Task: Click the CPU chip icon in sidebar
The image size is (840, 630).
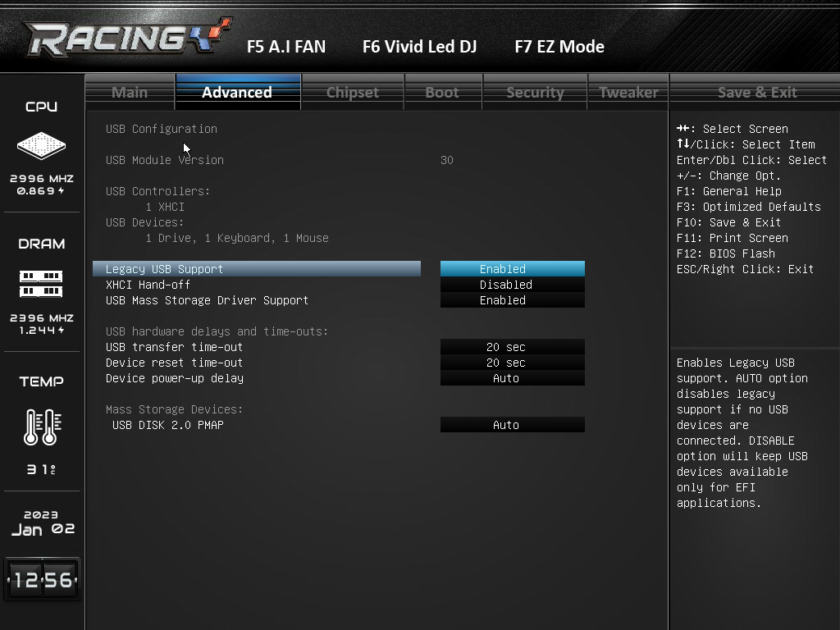Action: (41, 146)
